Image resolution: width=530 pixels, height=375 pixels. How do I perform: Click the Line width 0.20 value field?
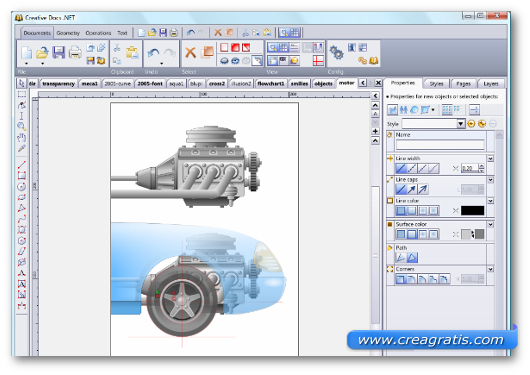tap(470, 168)
